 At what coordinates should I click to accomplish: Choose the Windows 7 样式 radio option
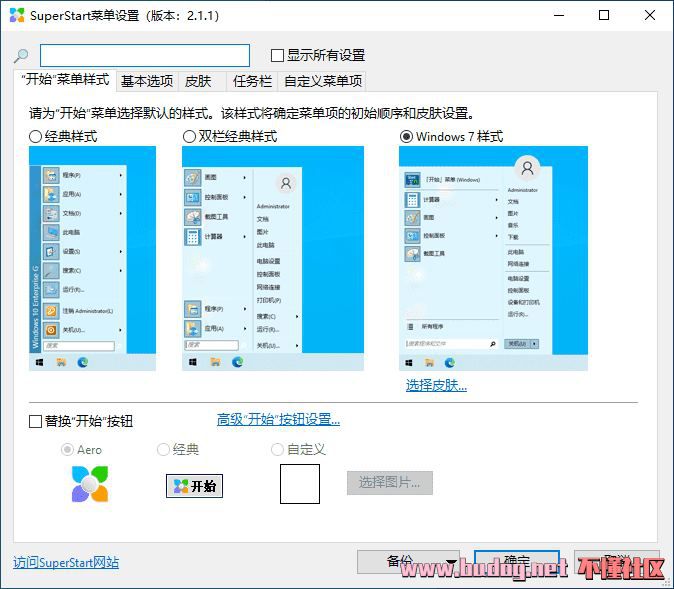click(x=406, y=137)
